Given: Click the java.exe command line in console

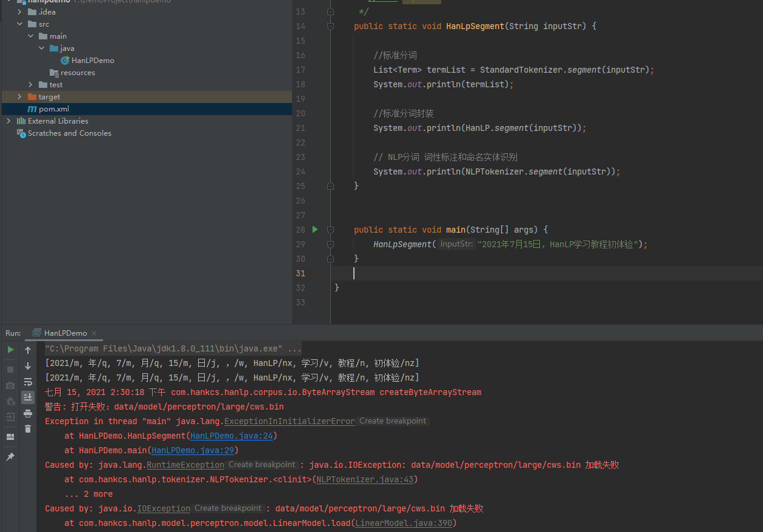Looking at the screenshot, I should pos(173,348).
